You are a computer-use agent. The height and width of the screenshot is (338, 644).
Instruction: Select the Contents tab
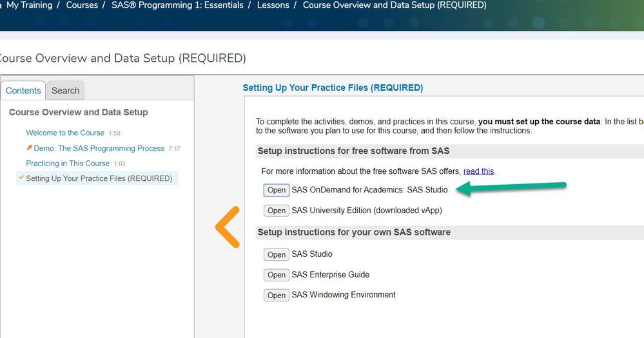[23, 91]
